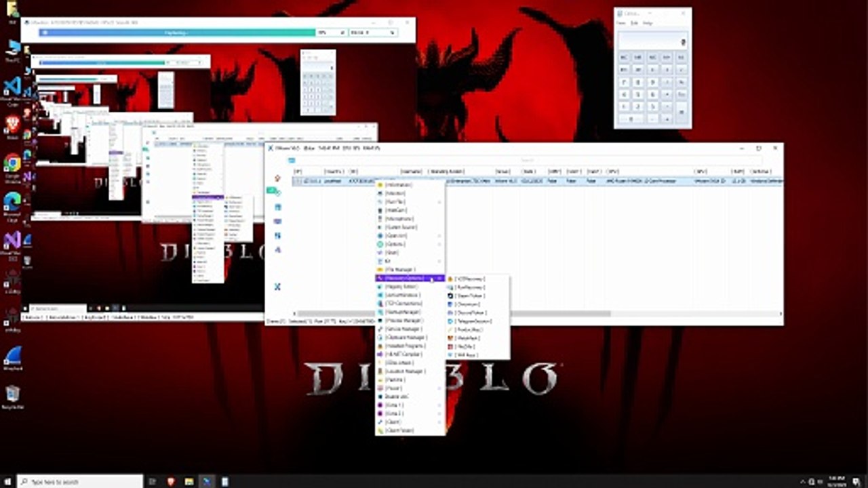Image resolution: width=868 pixels, height=488 pixels.
Task: Expand the Extra 2 submenu arrow
Action: point(439,413)
